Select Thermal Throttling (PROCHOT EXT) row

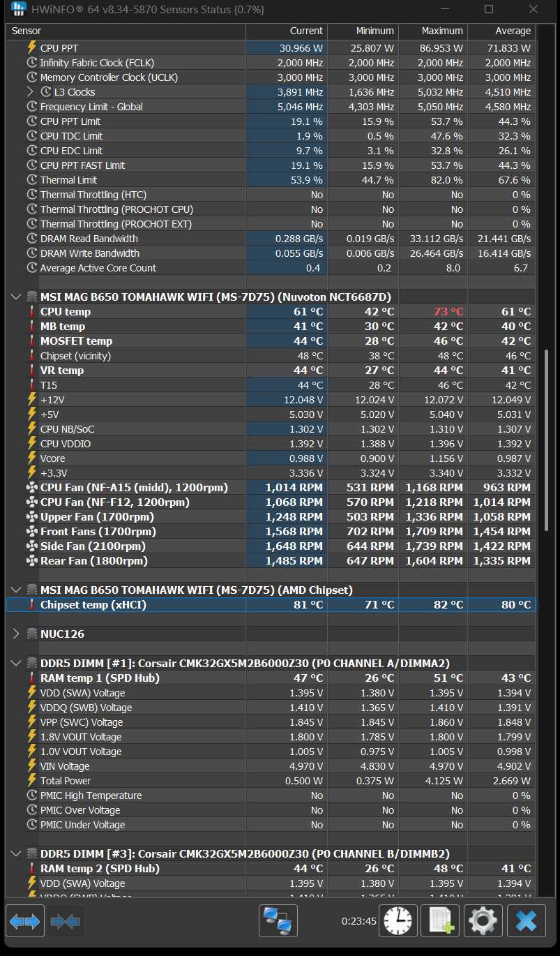tap(271, 224)
